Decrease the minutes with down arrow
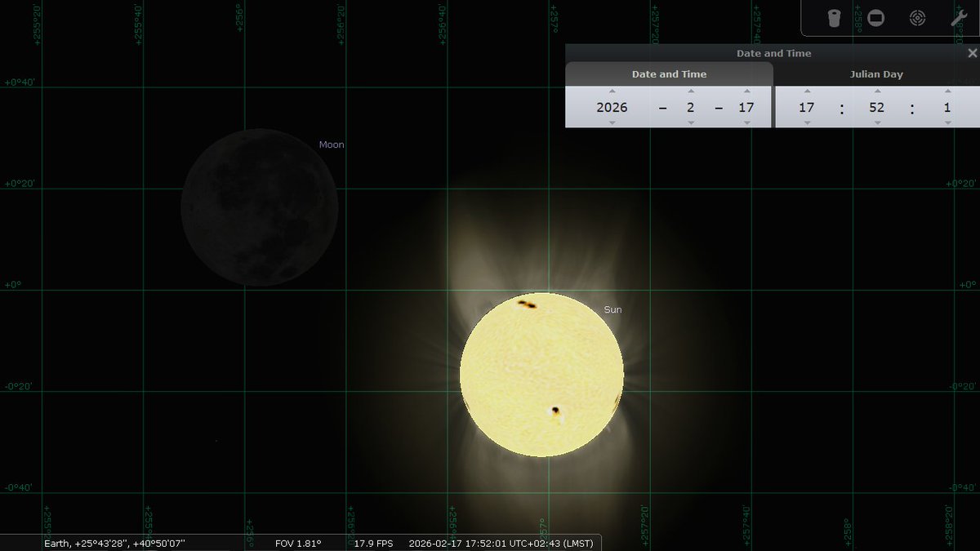980x551 pixels. pyautogui.click(x=877, y=123)
